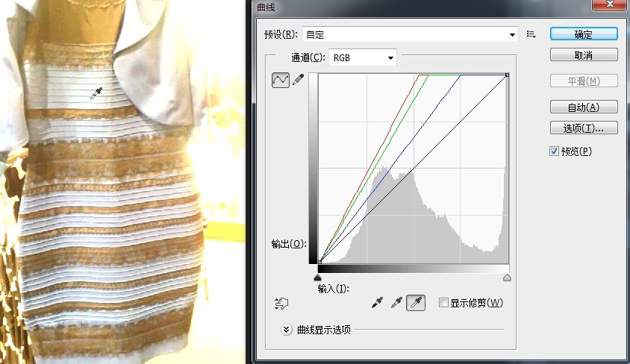Click the 取消 button

tap(584, 55)
